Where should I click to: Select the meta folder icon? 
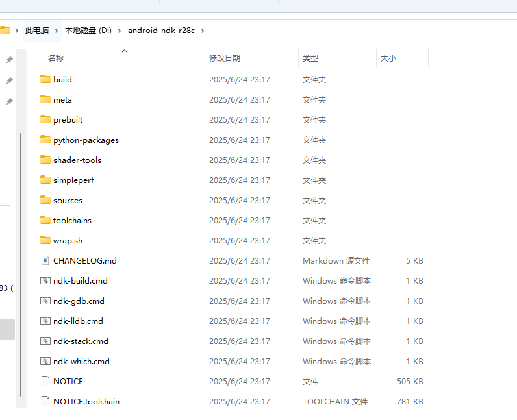pyautogui.click(x=45, y=99)
